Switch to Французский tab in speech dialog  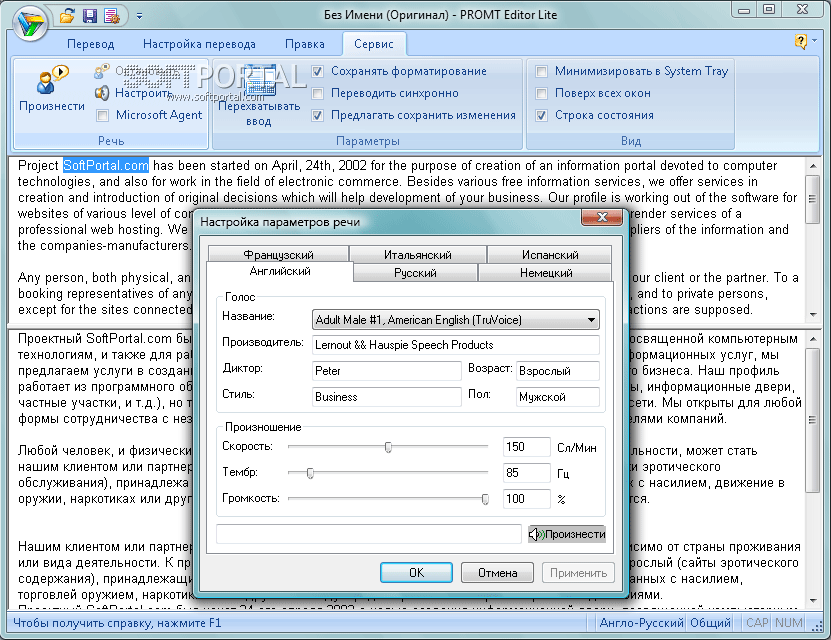point(278,254)
